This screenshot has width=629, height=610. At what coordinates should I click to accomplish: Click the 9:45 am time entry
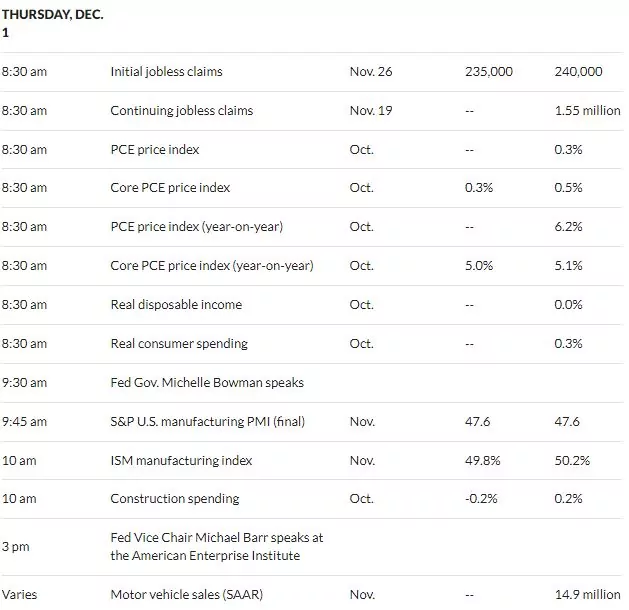coord(24,422)
